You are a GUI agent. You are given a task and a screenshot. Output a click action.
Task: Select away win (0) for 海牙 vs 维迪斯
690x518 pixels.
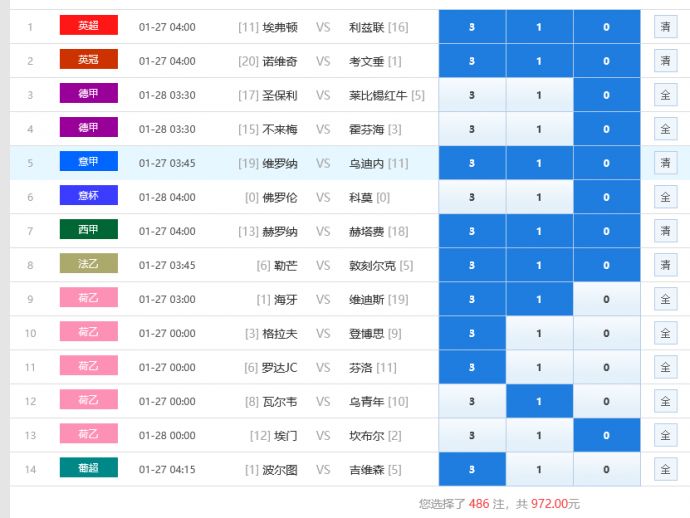coord(606,299)
